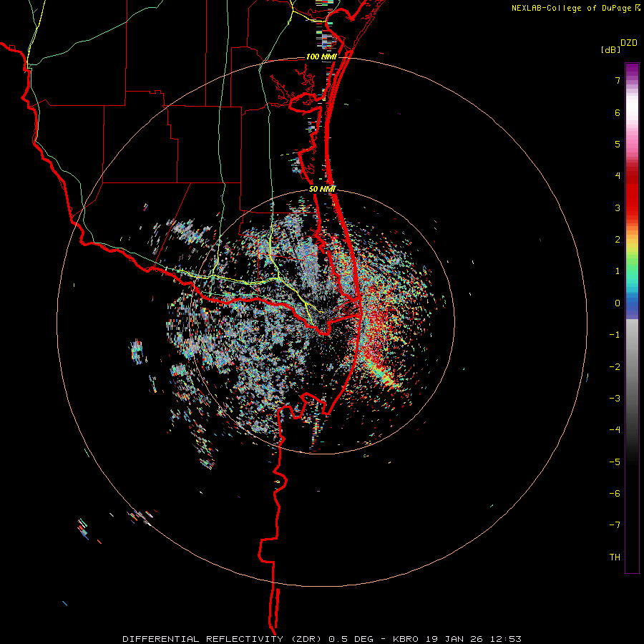Click the ZDR color scale bar
The height and width of the screenshot is (644, 644).
(x=632, y=318)
